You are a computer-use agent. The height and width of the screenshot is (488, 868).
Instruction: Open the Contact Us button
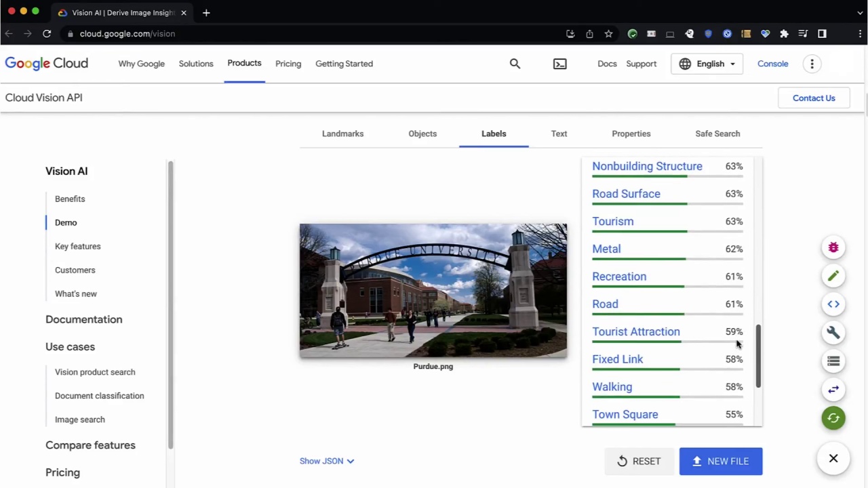tap(814, 98)
